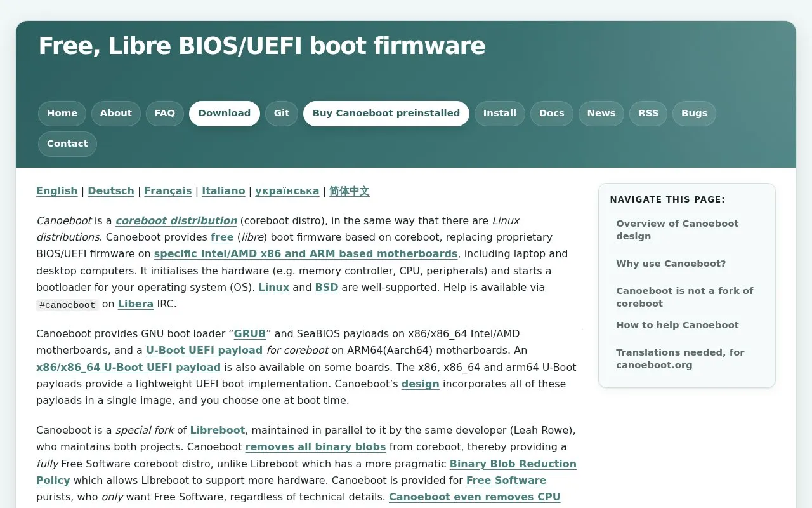Open the Install nav item
Viewport: 812px width, 508px height.
click(x=500, y=114)
